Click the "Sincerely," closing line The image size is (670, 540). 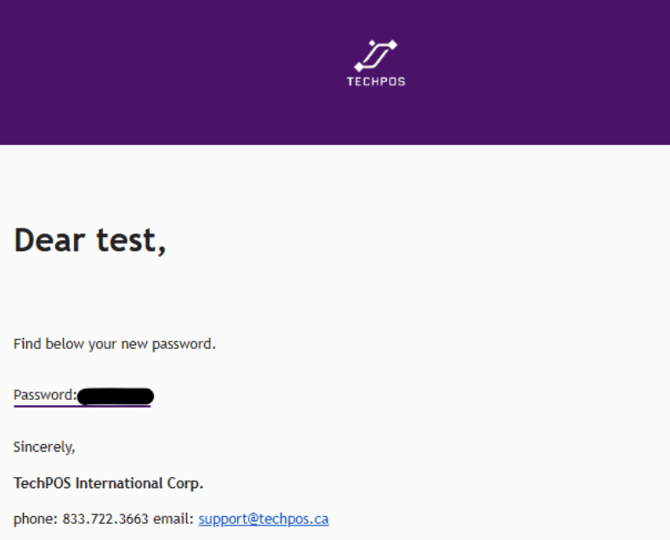[44, 446]
